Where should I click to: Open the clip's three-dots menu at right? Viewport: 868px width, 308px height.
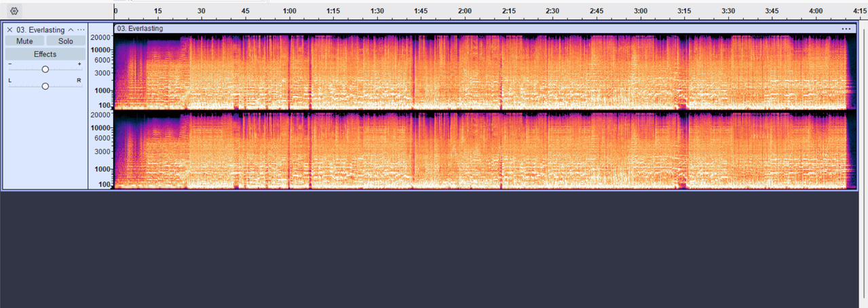(846, 28)
